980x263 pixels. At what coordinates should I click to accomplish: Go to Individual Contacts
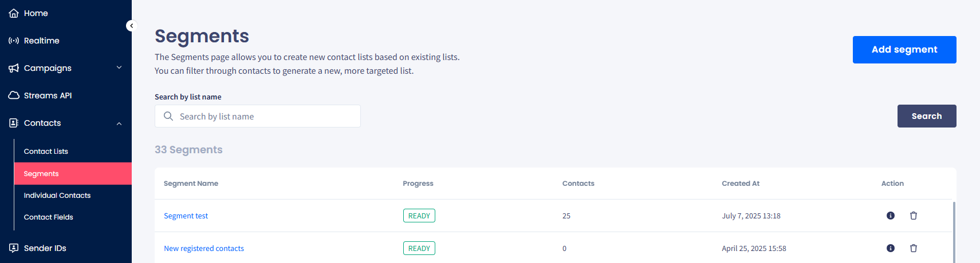57,196
